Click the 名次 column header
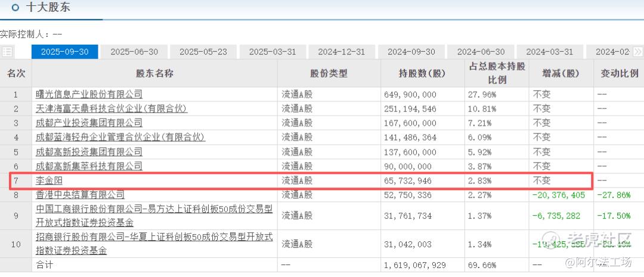 tap(16, 73)
